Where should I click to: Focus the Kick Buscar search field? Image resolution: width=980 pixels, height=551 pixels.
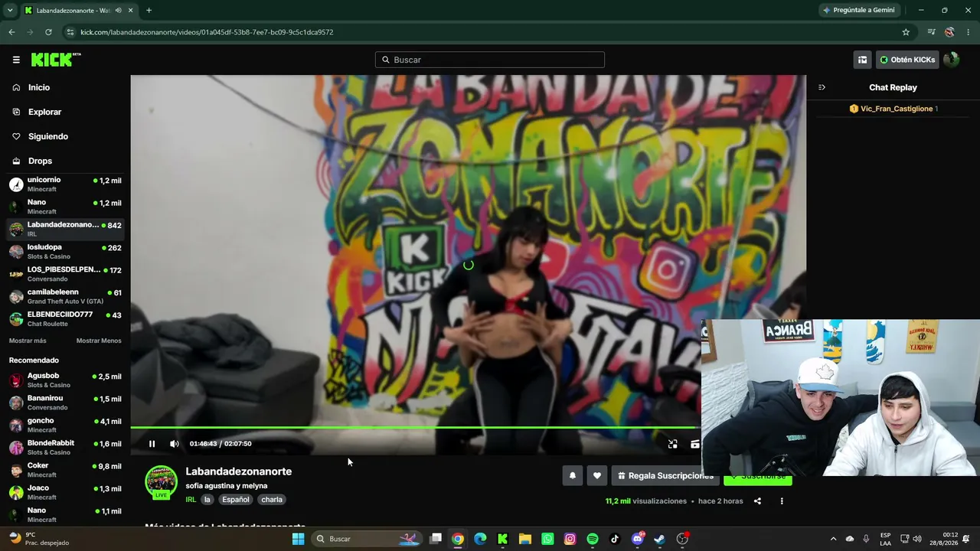pyautogui.click(x=490, y=60)
